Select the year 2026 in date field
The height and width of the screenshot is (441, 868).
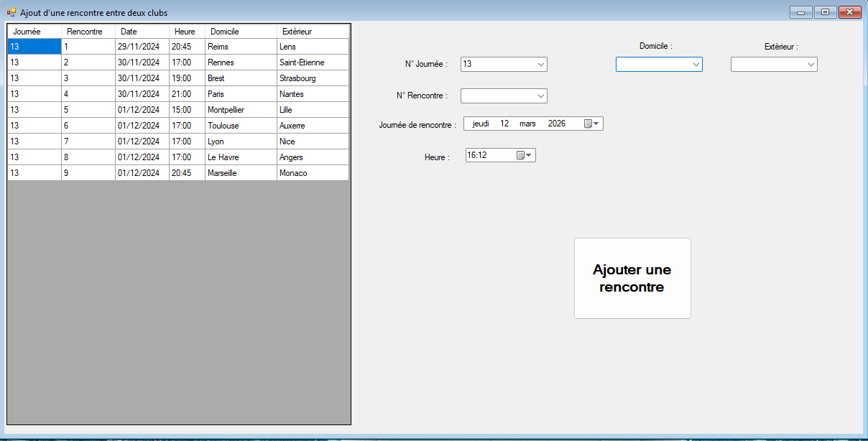click(x=556, y=124)
